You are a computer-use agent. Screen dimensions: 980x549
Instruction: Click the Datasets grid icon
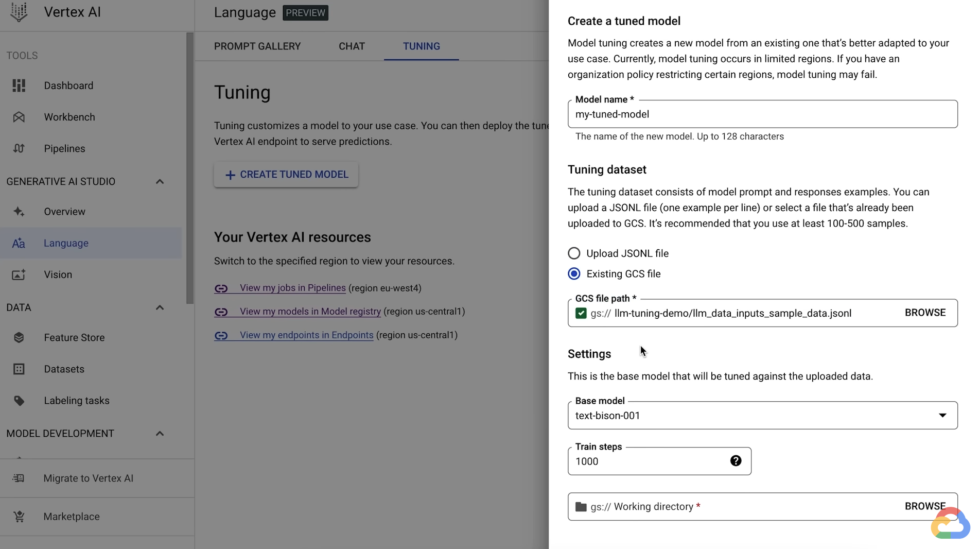click(x=19, y=369)
